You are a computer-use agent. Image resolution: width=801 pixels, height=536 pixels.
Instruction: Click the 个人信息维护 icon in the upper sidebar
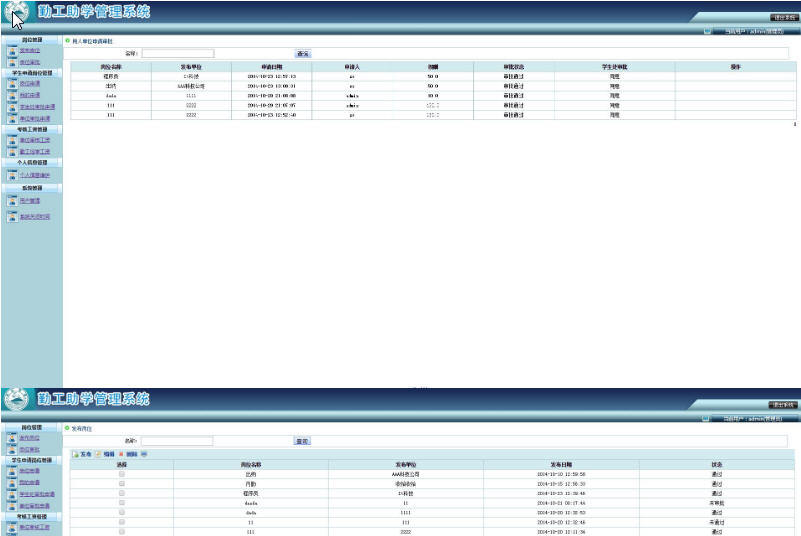(12, 175)
